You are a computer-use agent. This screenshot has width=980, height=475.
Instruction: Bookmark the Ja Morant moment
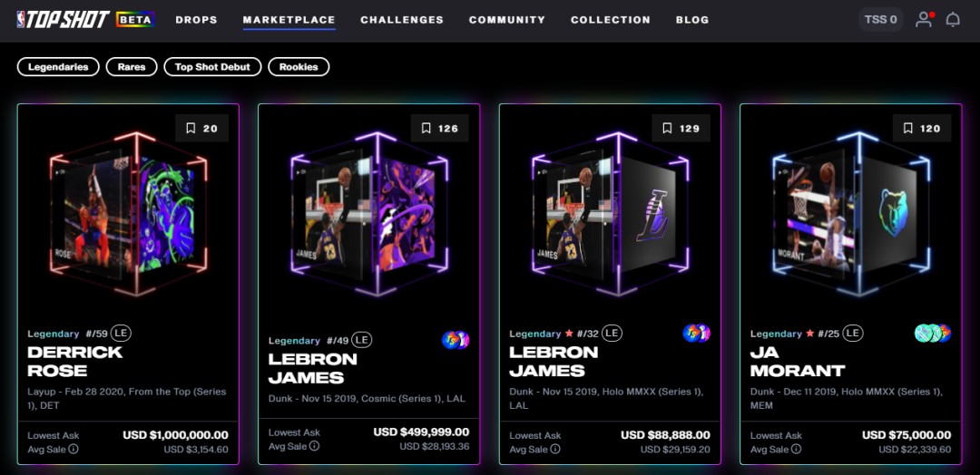tap(922, 129)
